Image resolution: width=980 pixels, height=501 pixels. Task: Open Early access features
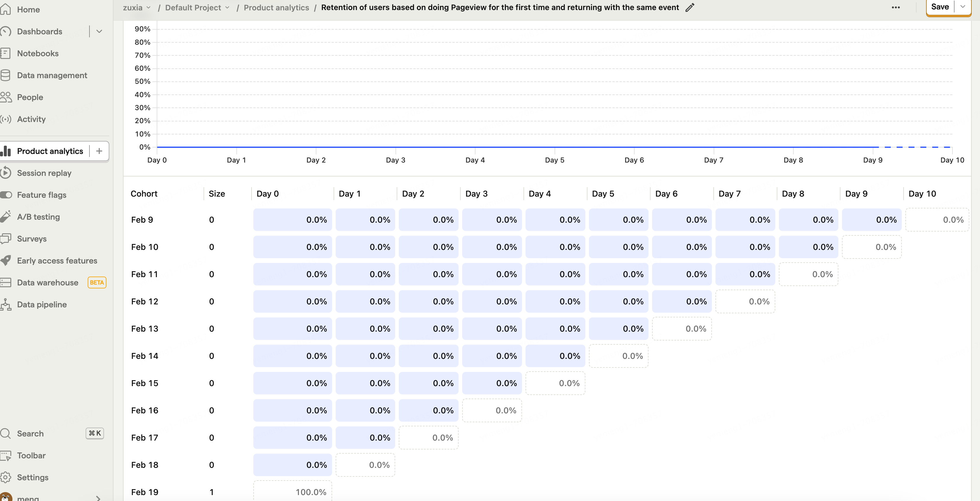tap(57, 261)
